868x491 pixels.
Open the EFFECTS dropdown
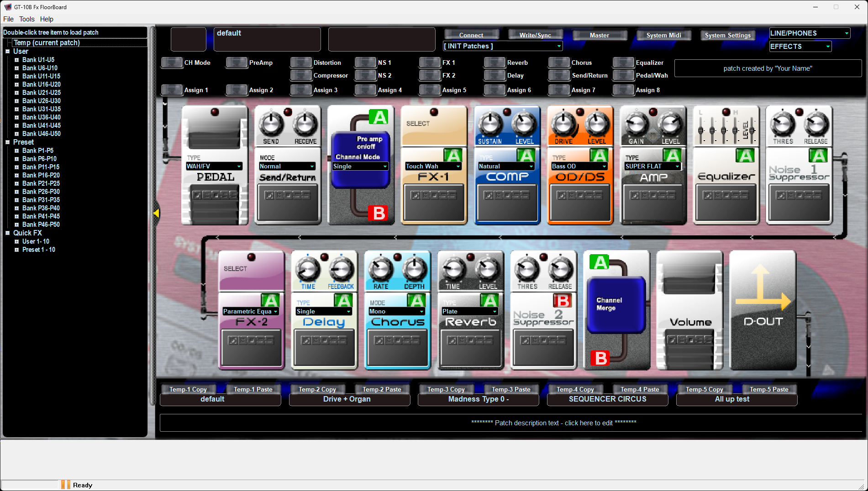[x=800, y=47]
